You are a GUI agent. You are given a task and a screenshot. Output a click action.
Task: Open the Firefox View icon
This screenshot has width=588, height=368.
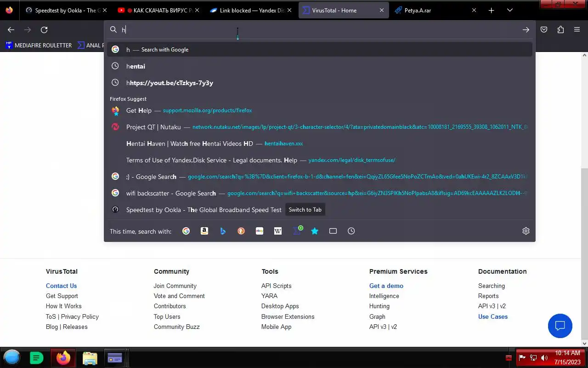tap(9, 10)
